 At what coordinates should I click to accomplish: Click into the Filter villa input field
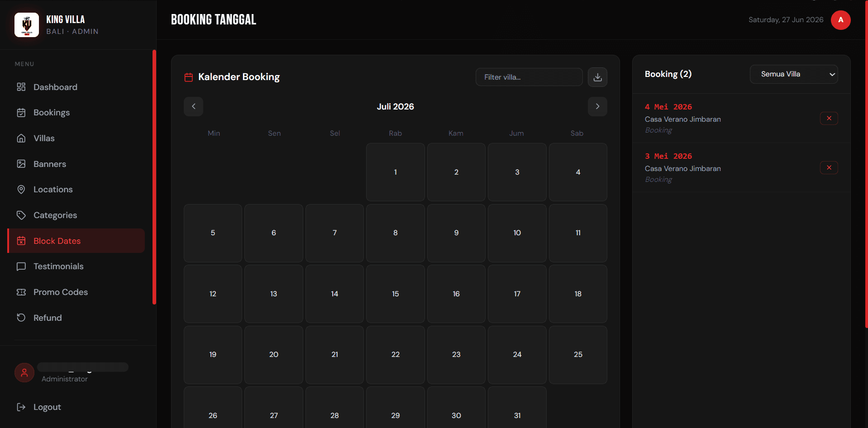click(x=529, y=77)
